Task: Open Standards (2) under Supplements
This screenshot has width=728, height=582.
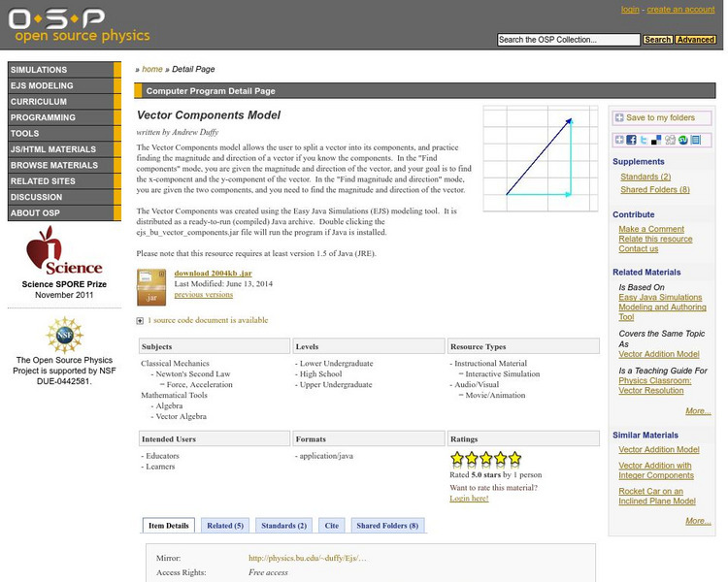Action: [x=645, y=177]
